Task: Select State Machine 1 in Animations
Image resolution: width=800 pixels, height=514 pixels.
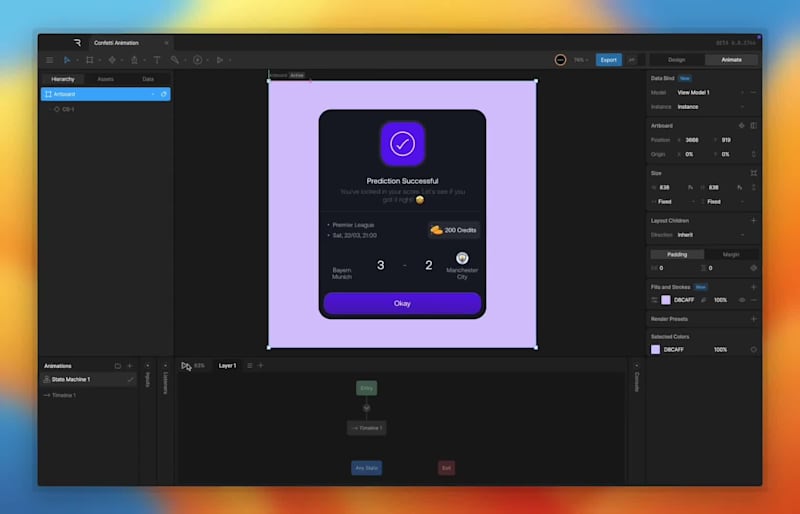Action: 88,380
